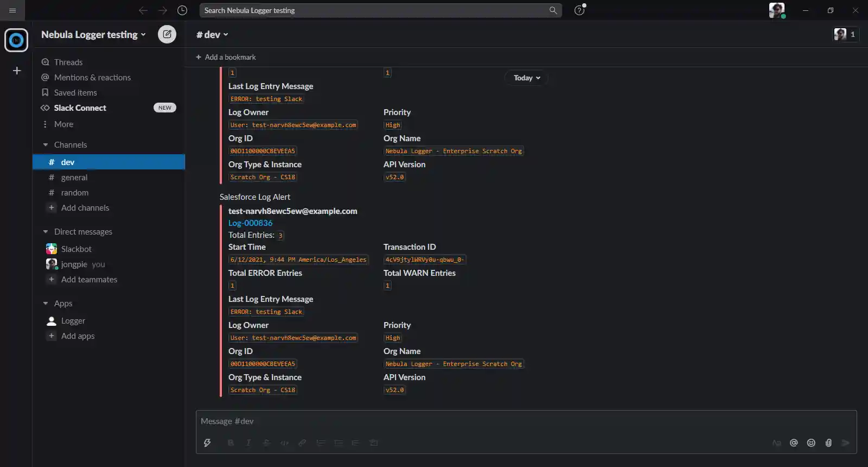Select the dev channel
The image size is (868, 467).
click(108, 162)
